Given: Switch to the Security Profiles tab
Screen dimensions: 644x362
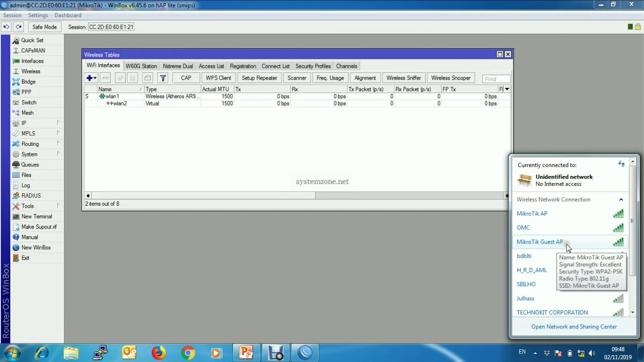Looking at the screenshot, I should point(313,66).
